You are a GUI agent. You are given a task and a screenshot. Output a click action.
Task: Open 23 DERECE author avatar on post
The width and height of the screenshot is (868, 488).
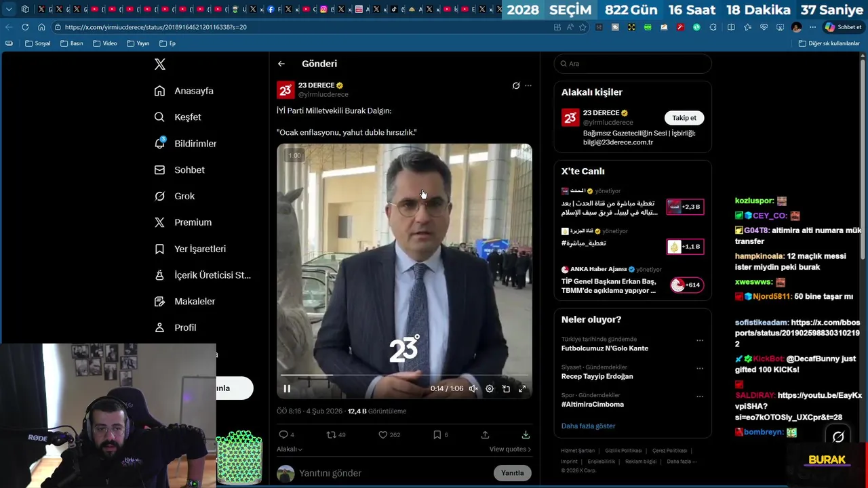pos(285,90)
